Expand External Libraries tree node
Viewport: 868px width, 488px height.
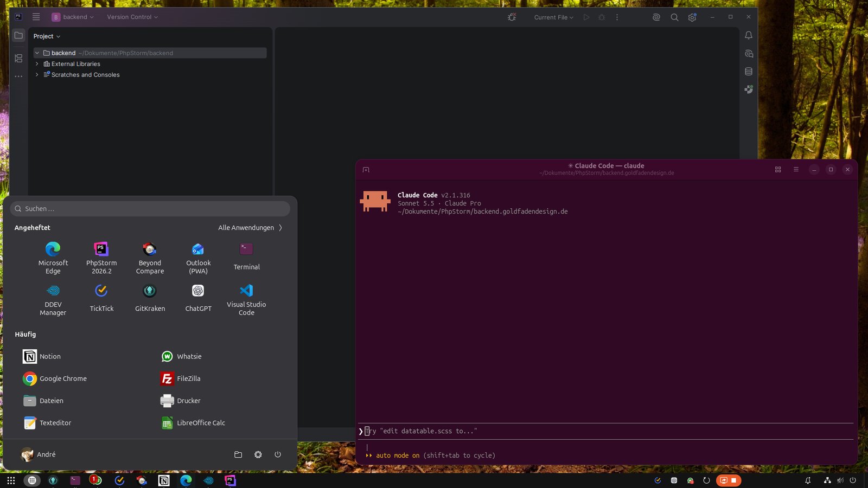[x=37, y=64]
